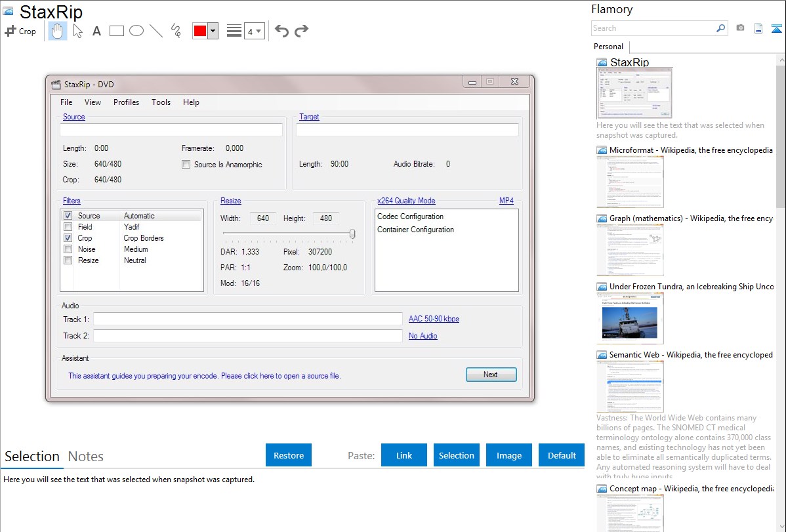Click the blue upward triangle icon
The width and height of the screenshot is (786, 532).
coord(776,28)
